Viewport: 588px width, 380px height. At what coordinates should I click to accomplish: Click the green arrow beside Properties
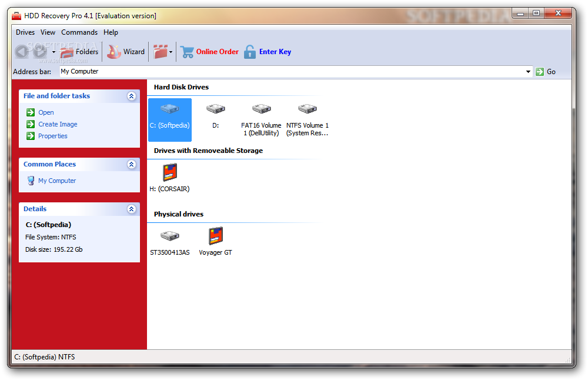(x=31, y=136)
